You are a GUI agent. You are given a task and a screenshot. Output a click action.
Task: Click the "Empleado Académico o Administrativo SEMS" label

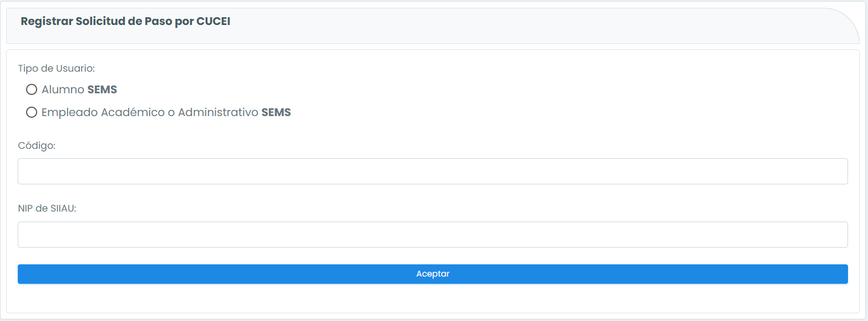[x=166, y=112]
